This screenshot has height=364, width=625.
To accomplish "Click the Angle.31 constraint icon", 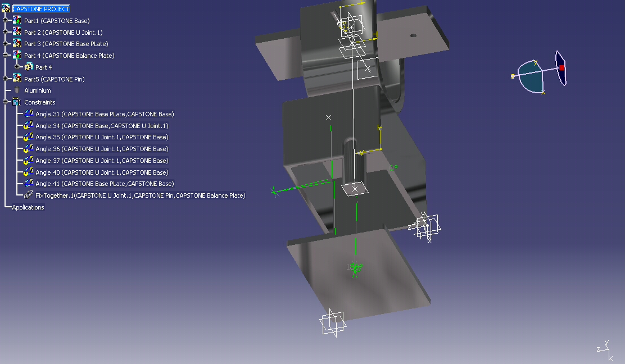I will click(29, 114).
